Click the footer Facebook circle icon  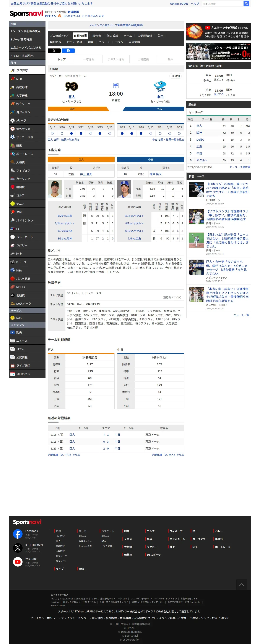18,534
